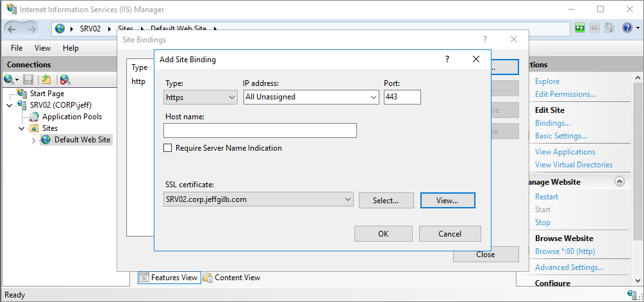Click the OK button
Image resolution: width=644 pixels, height=302 pixels.
coord(383,234)
